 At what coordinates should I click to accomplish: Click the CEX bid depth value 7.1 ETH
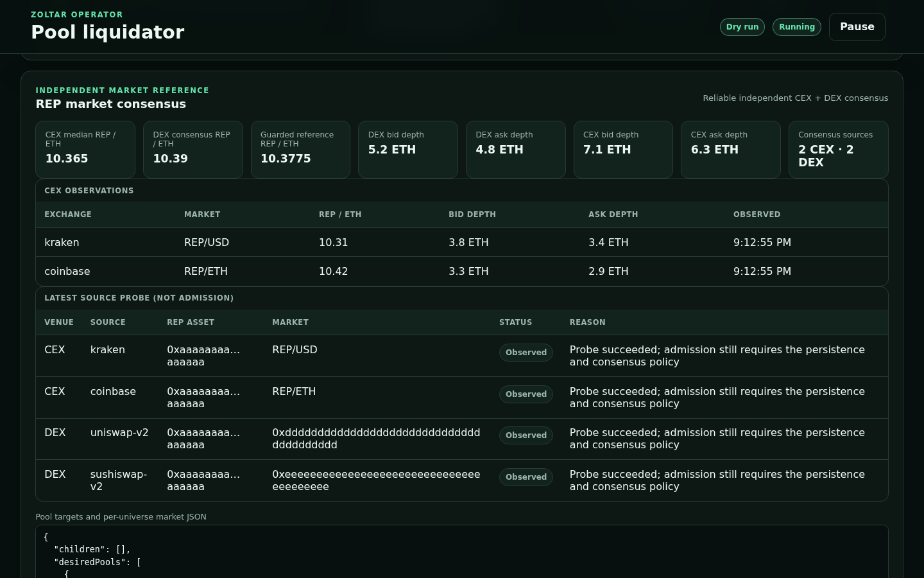607,150
